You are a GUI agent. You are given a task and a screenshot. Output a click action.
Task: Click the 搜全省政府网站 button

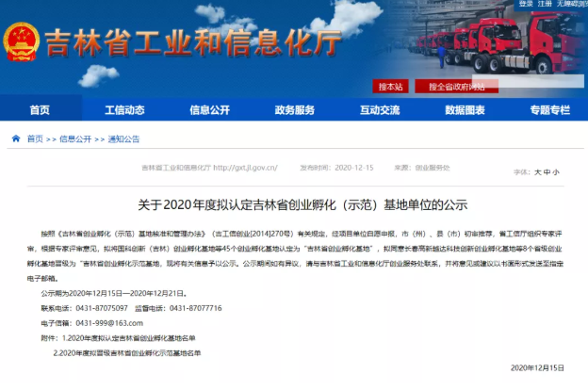tap(456, 87)
